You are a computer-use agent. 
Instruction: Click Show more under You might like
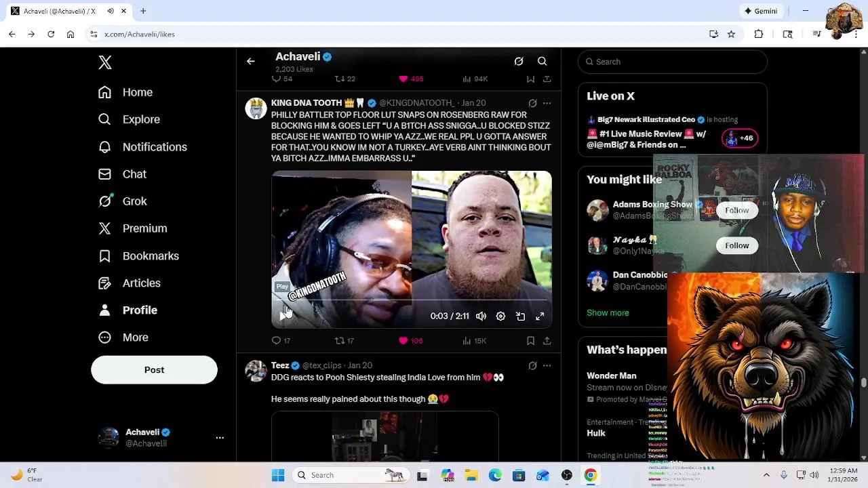(608, 313)
